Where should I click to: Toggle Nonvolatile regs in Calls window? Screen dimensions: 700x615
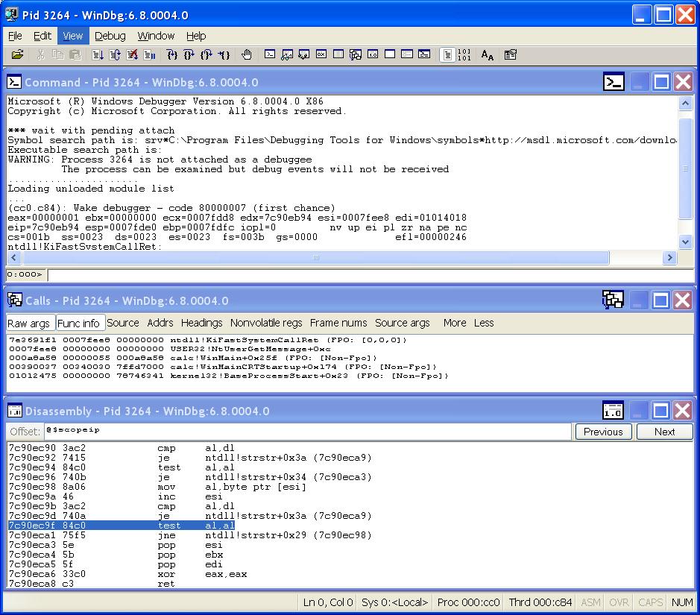267,323
